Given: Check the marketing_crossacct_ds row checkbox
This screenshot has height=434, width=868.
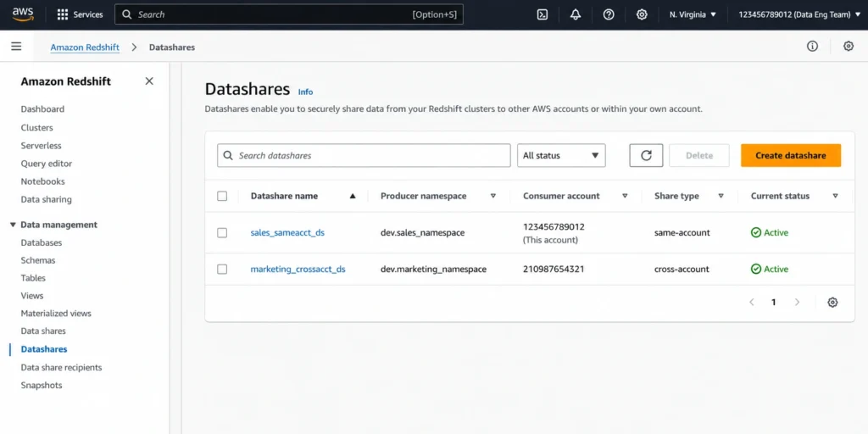Looking at the screenshot, I should pyautogui.click(x=222, y=269).
